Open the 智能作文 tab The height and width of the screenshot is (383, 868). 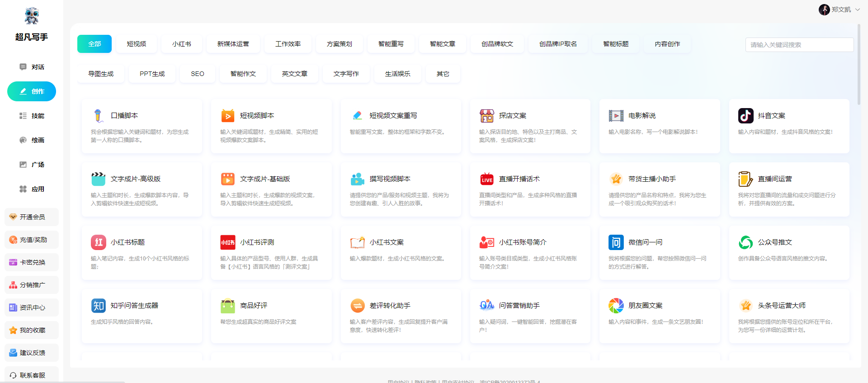tap(243, 74)
